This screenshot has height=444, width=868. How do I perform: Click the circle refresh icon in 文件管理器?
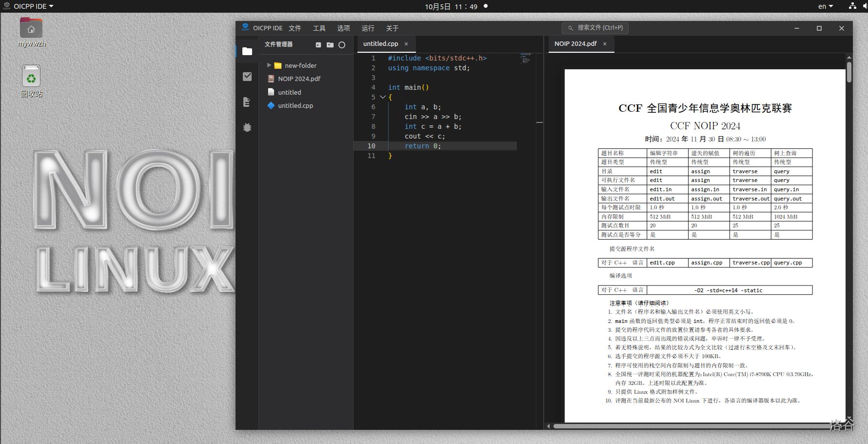342,45
